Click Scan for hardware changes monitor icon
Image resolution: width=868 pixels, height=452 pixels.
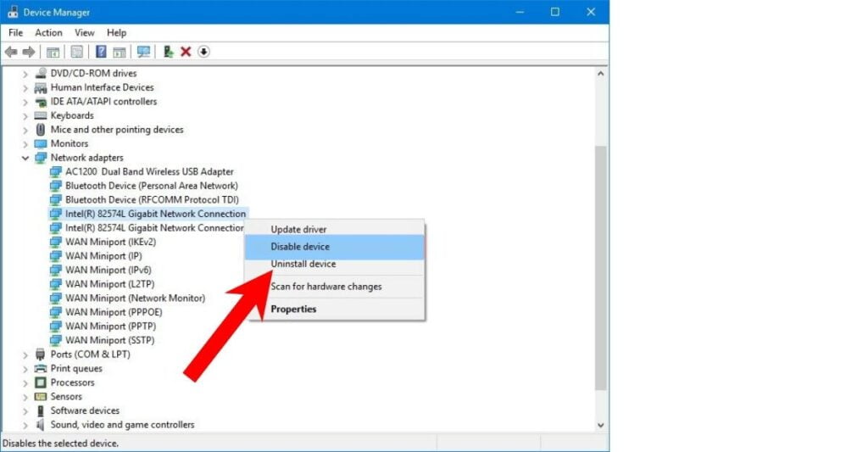click(144, 52)
